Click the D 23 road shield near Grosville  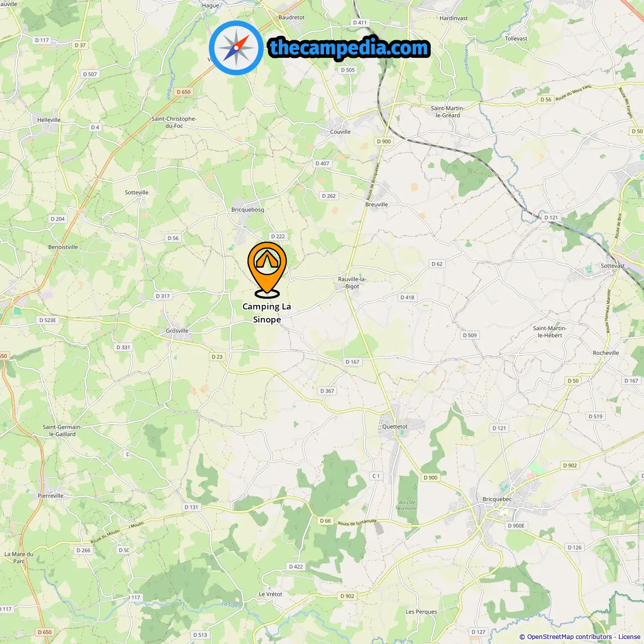tap(217, 357)
